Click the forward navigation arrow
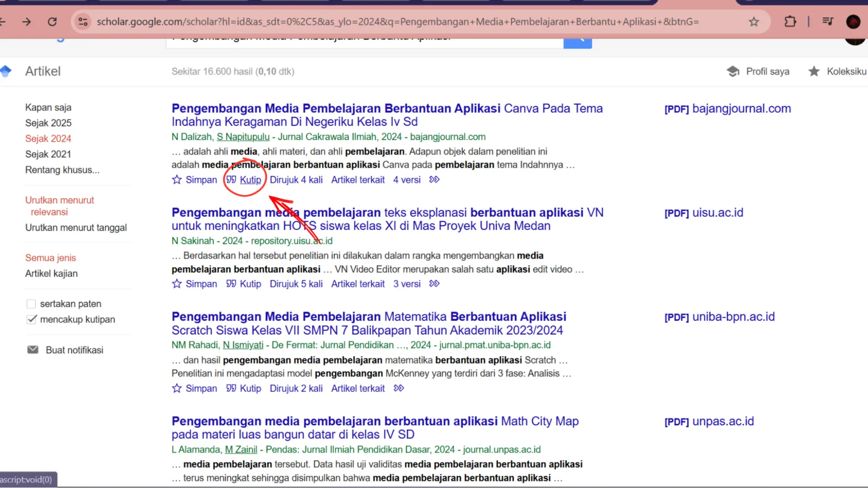Viewport: 868px width, 488px height. (x=27, y=22)
